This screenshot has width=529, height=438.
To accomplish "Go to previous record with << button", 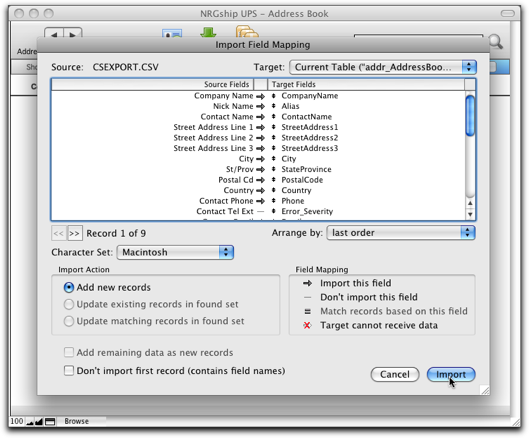I will [59, 233].
